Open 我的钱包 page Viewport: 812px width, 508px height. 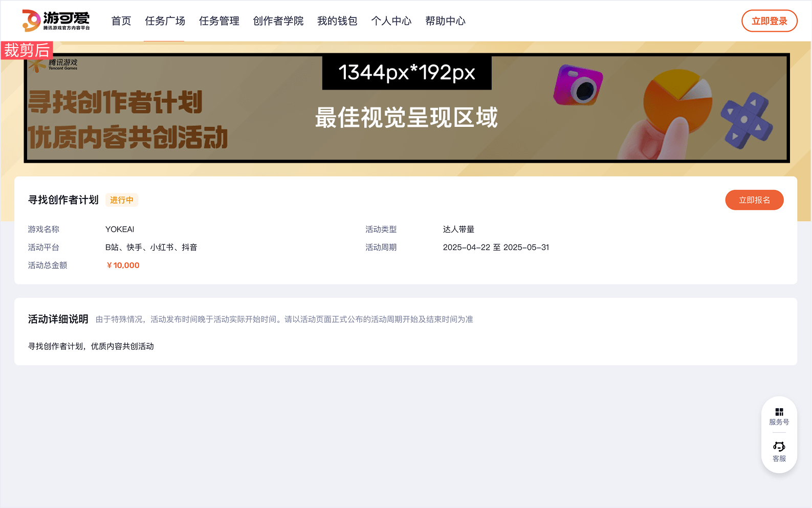(337, 21)
